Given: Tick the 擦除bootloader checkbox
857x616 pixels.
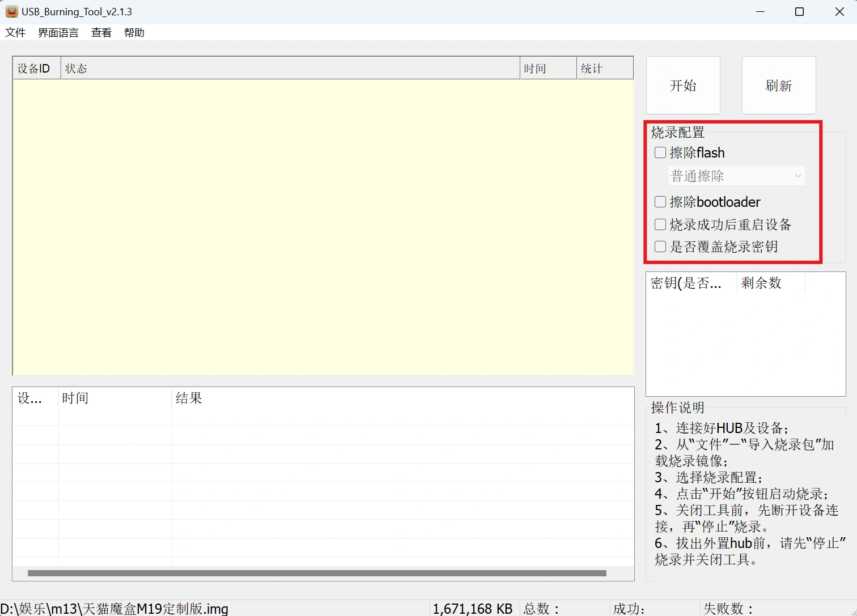Looking at the screenshot, I should click(660, 202).
